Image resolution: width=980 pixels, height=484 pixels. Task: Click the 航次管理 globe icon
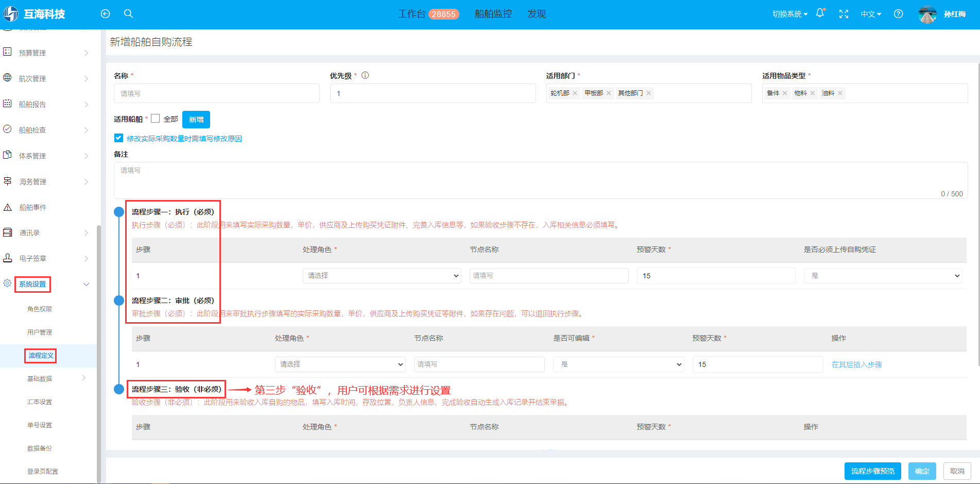pyautogui.click(x=7, y=77)
